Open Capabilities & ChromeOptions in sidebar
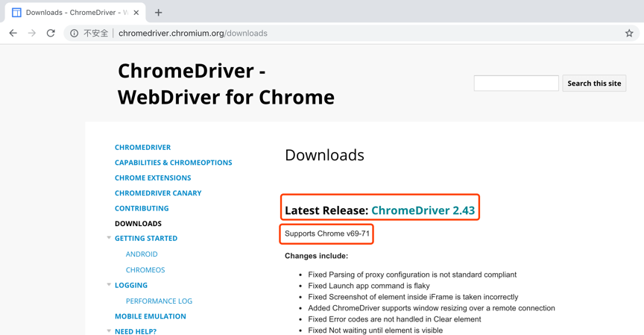 pos(174,163)
